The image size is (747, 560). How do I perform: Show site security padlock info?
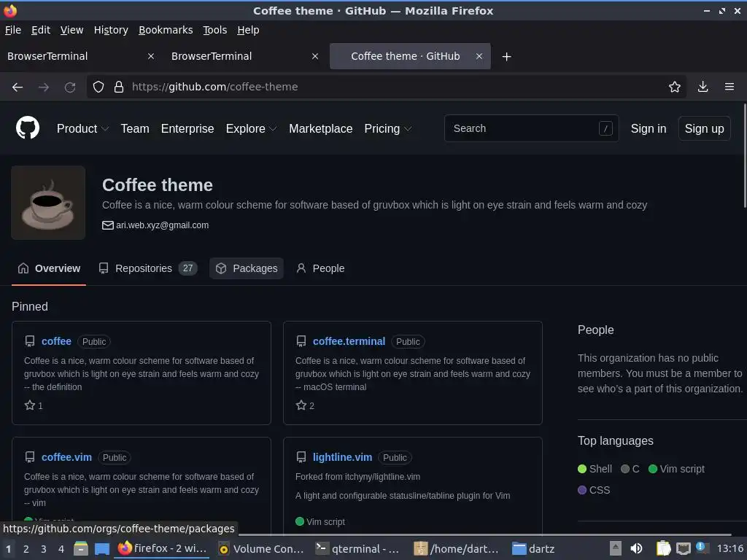coord(119,87)
